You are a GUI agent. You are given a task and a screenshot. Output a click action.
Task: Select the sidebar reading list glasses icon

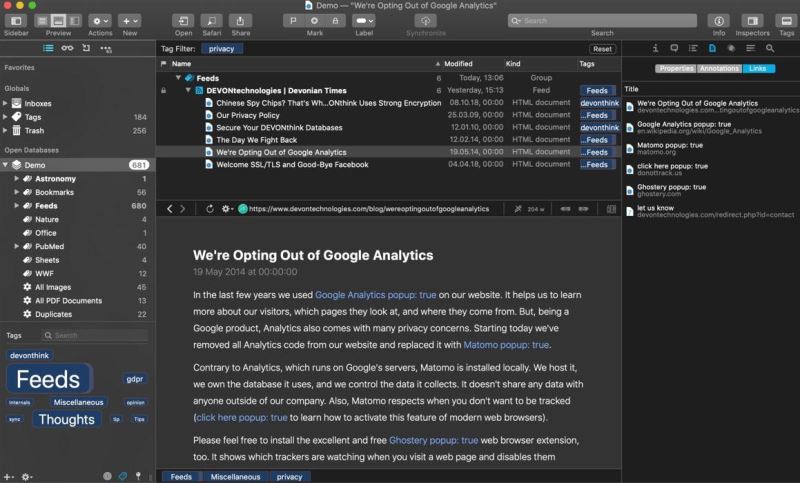[x=67, y=48]
